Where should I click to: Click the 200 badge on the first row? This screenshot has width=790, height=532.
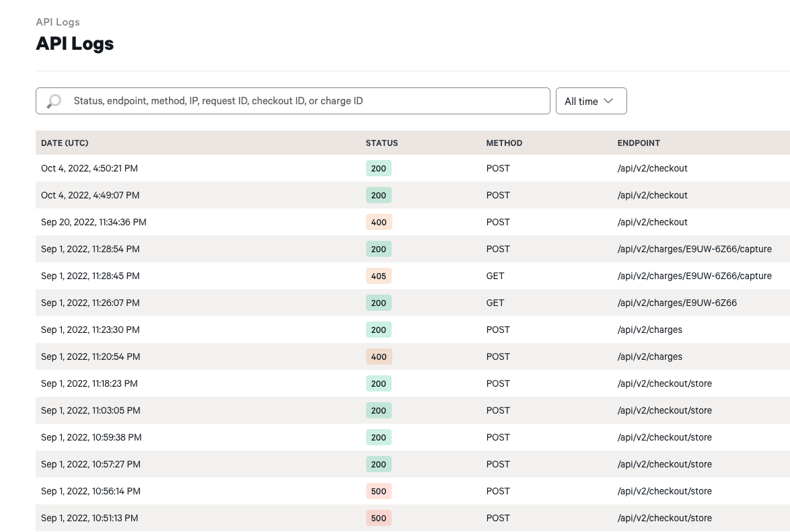[x=378, y=168]
